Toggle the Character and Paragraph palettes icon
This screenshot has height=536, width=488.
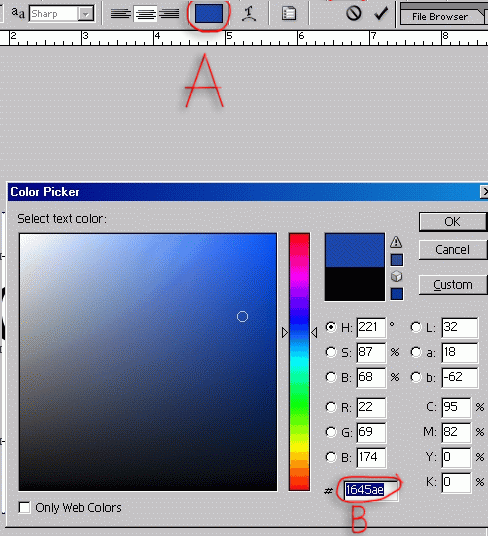[289, 14]
